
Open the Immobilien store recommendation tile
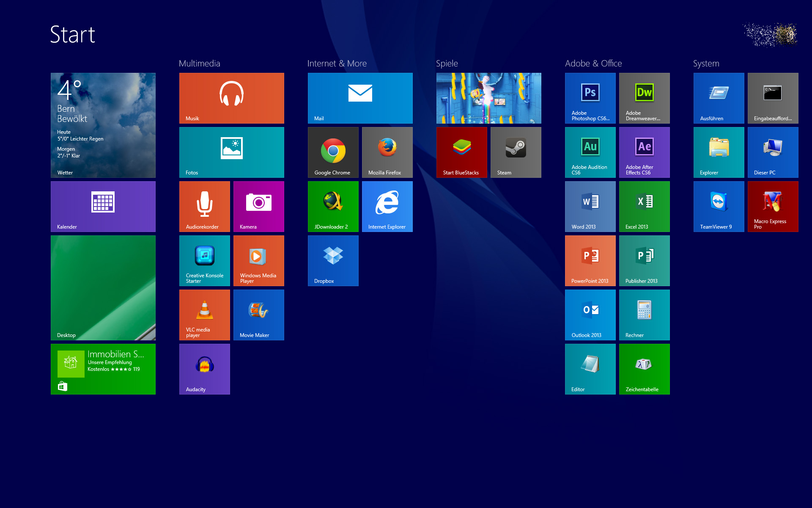click(103, 369)
